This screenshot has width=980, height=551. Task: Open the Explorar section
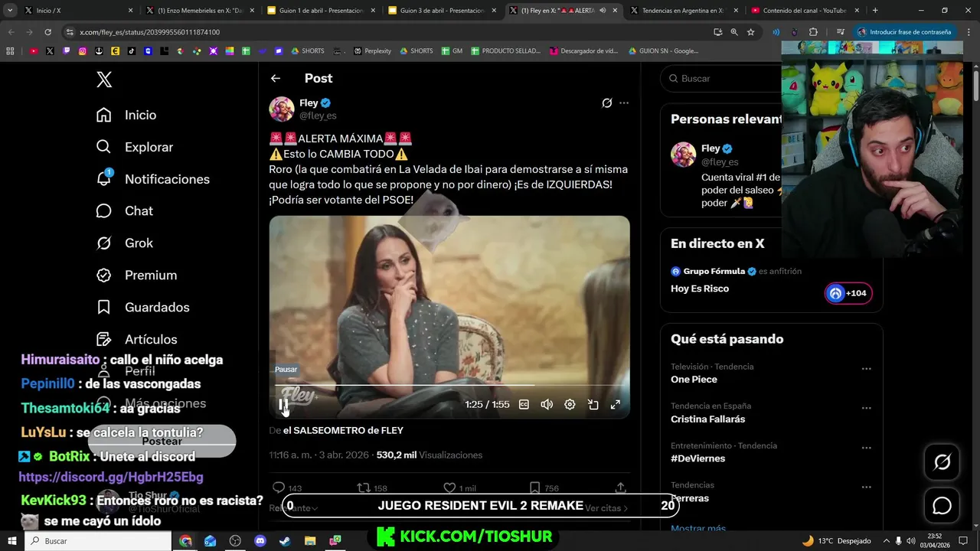pos(135,147)
